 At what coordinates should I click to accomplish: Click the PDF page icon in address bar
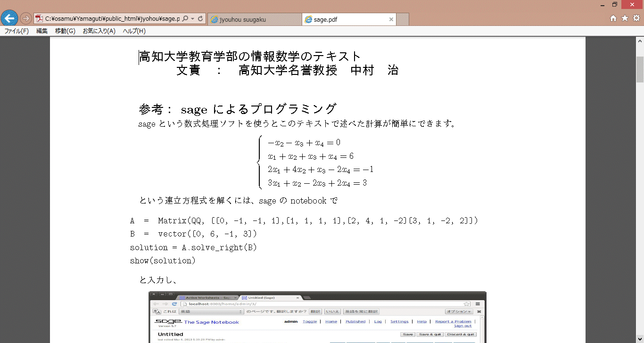[40, 19]
